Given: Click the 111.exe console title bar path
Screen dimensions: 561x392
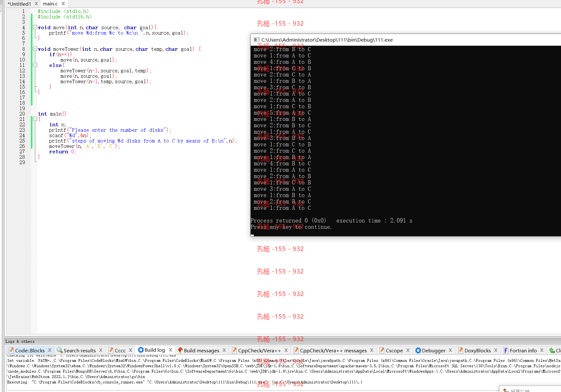Looking at the screenshot, I should (327, 40).
